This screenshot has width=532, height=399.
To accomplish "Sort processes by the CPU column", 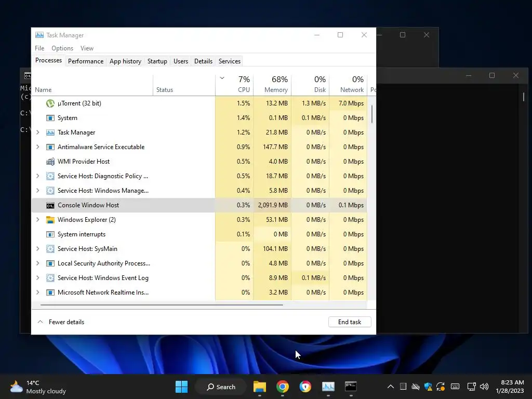I will coord(234,85).
